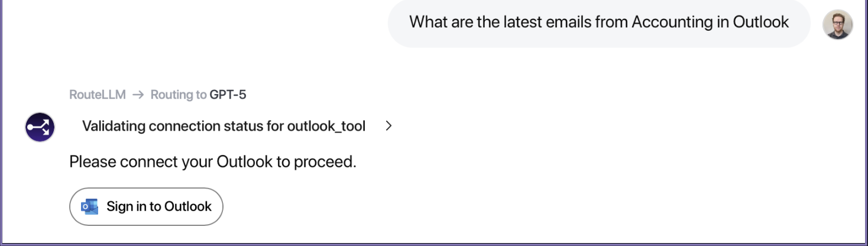Click the word "outlook_tool" in the status line
This screenshot has width=868, height=246.
[x=326, y=126]
